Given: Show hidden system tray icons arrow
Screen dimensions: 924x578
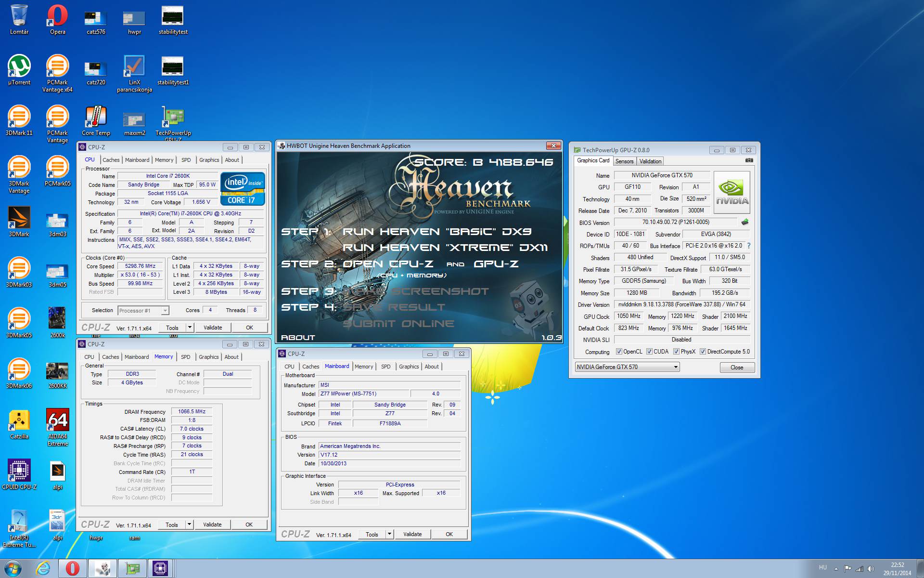Looking at the screenshot, I should pos(836,569).
